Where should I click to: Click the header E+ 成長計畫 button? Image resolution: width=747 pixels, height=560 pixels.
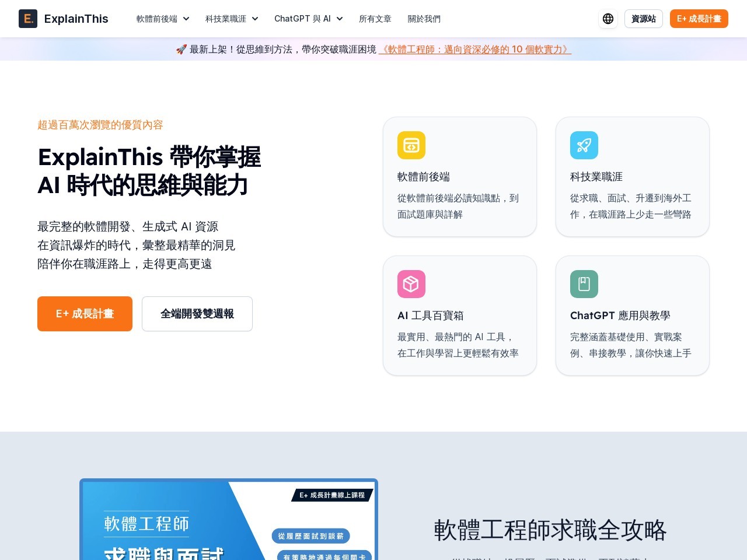[699, 19]
